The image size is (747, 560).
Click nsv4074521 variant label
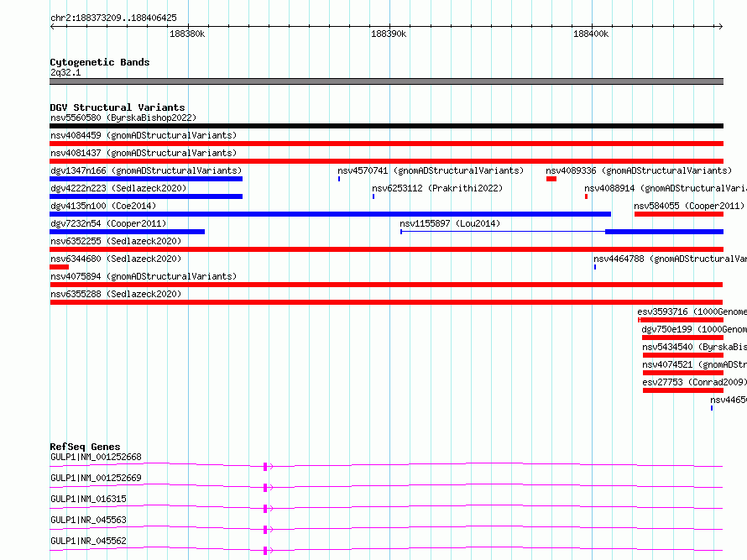[x=694, y=364]
